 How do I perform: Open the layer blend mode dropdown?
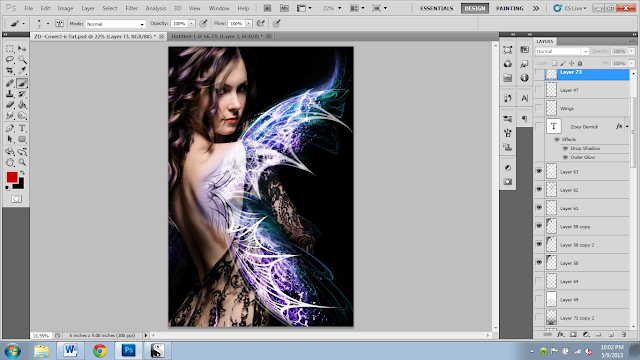(x=562, y=51)
